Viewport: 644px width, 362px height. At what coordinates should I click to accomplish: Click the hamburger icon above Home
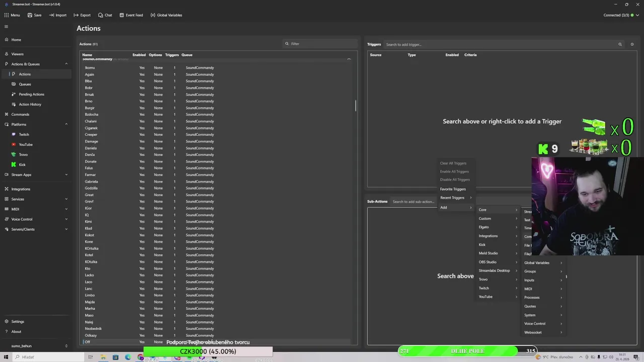[x=6, y=27]
